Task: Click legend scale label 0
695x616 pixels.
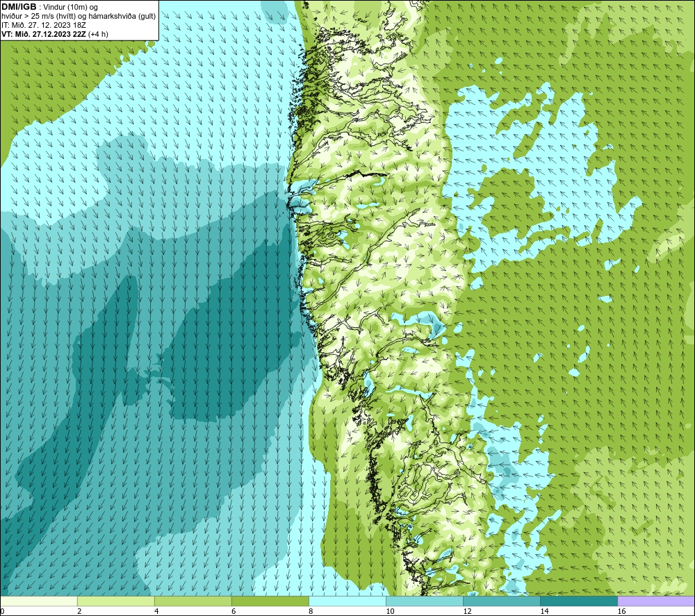Action: pos(2,612)
